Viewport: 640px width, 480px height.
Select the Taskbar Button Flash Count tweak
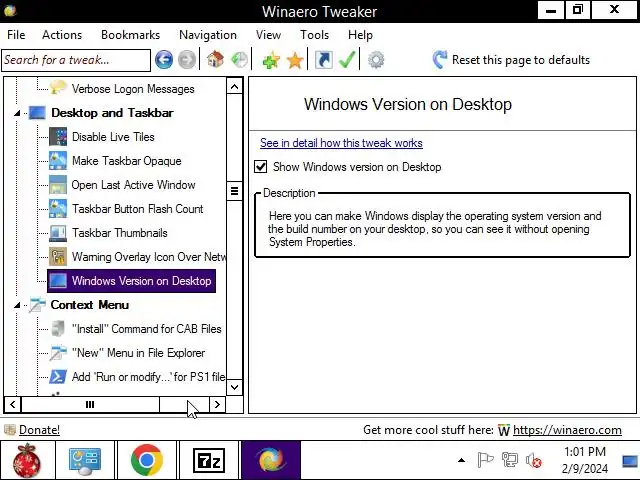pyautogui.click(x=138, y=209)
